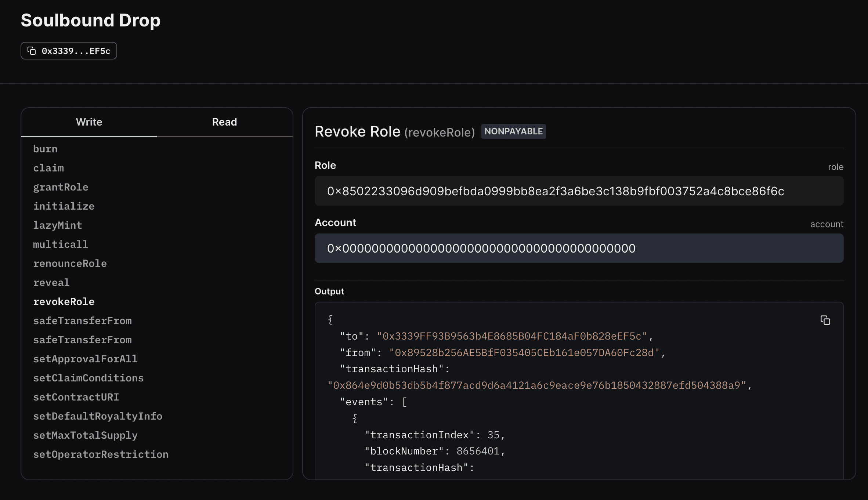Click the revokeRole list entry

click(64, 302)
